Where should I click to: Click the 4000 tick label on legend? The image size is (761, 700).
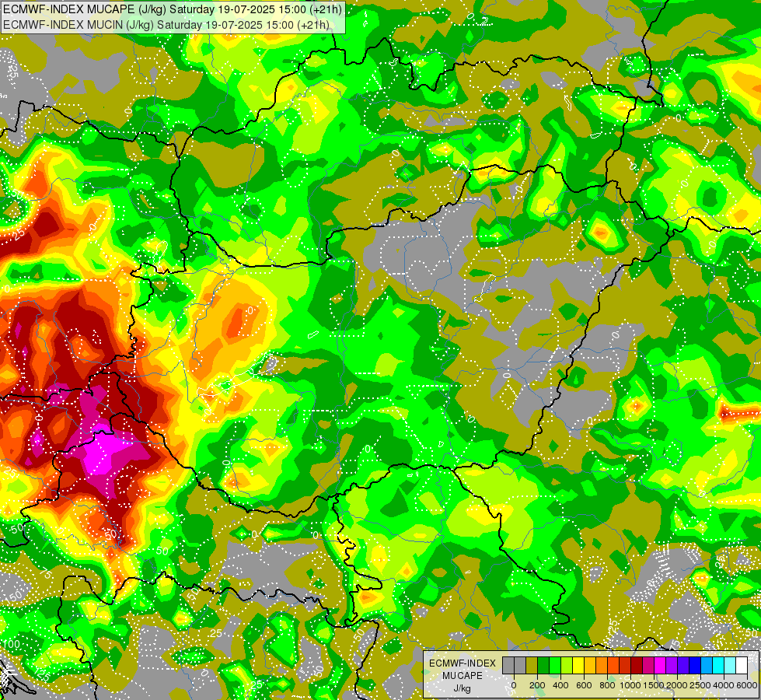pos(723,685)
